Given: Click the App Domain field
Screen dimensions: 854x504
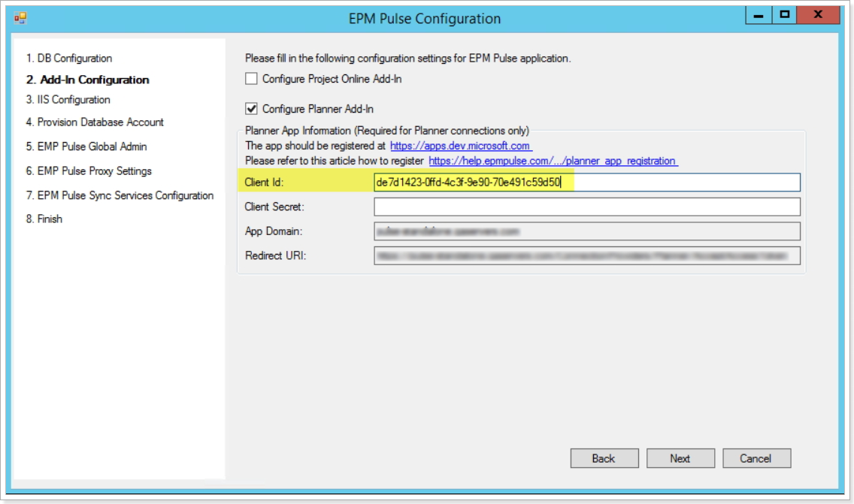Looking at the screenshot, I should [586, 231].
